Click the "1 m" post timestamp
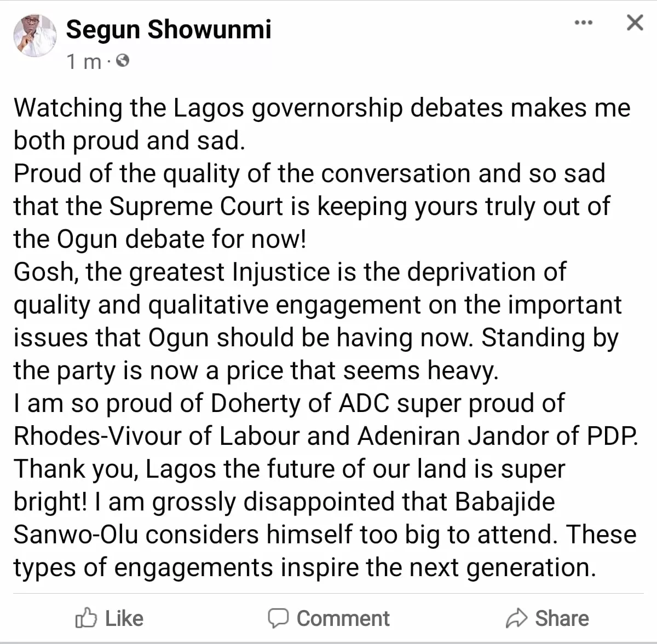 coord(84,62)
